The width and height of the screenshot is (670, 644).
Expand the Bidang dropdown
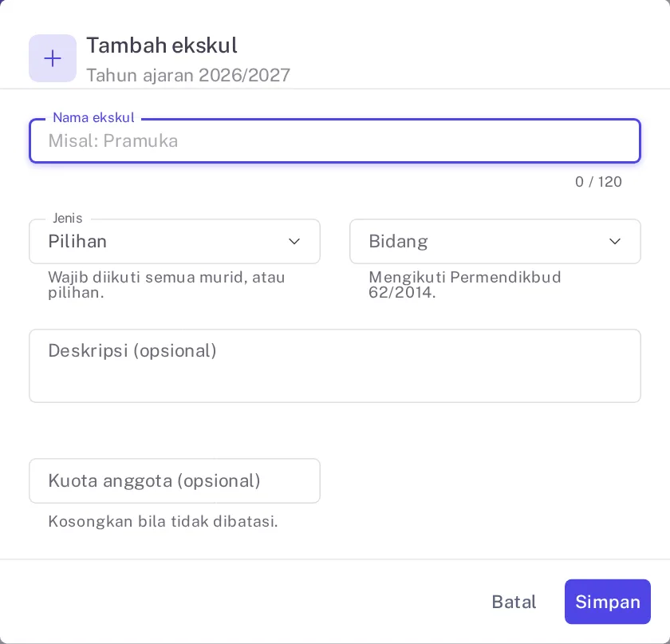(x=495, y=241)
